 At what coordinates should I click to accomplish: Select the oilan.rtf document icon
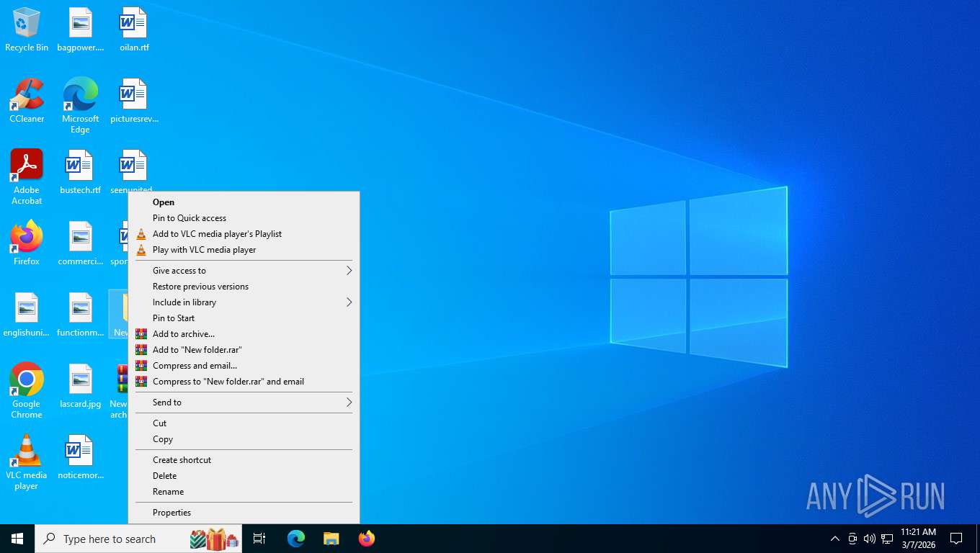pos(134,30)
